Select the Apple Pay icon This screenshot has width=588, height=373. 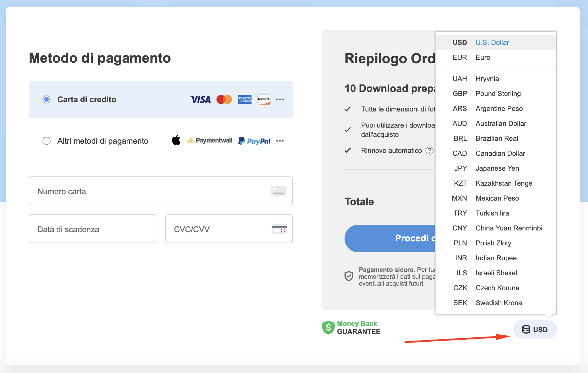pos(176,141)
